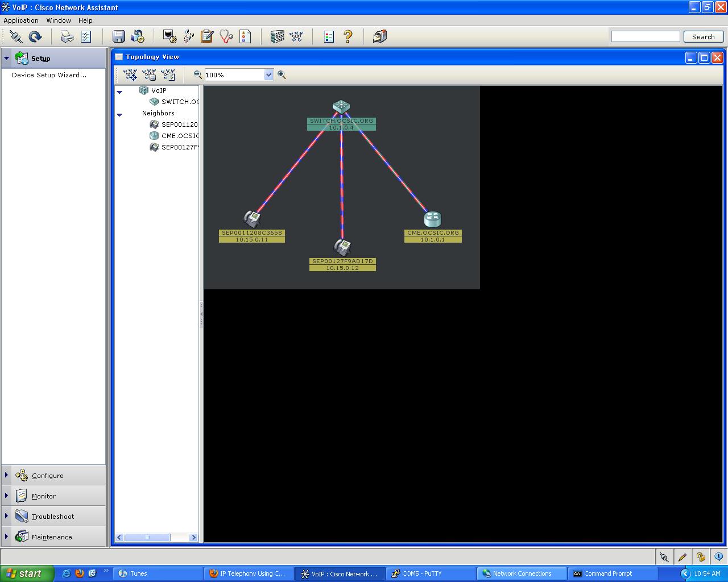728x582 pixels.
Task: Click the tree pane horizontal scrollbar thumb
Action: click(x=147, y=537)
